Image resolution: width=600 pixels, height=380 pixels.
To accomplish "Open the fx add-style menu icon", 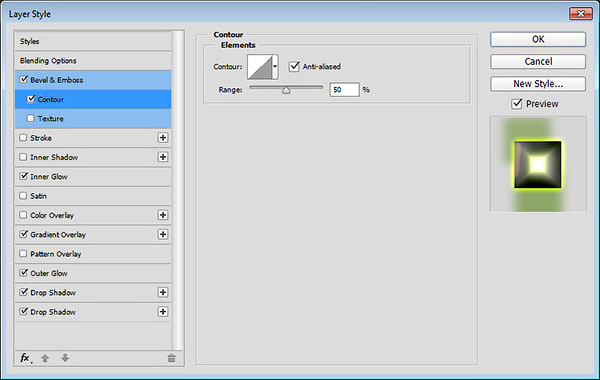I will coord(26,358).
